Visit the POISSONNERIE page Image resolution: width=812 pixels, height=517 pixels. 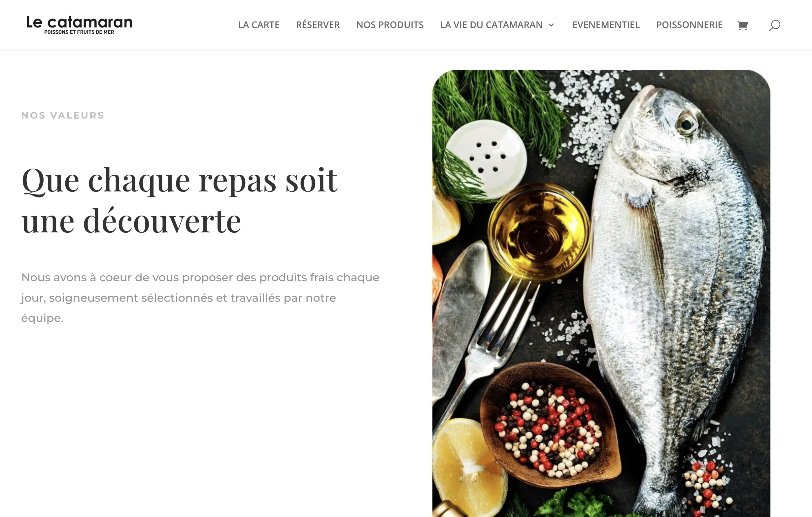[689, 25]
